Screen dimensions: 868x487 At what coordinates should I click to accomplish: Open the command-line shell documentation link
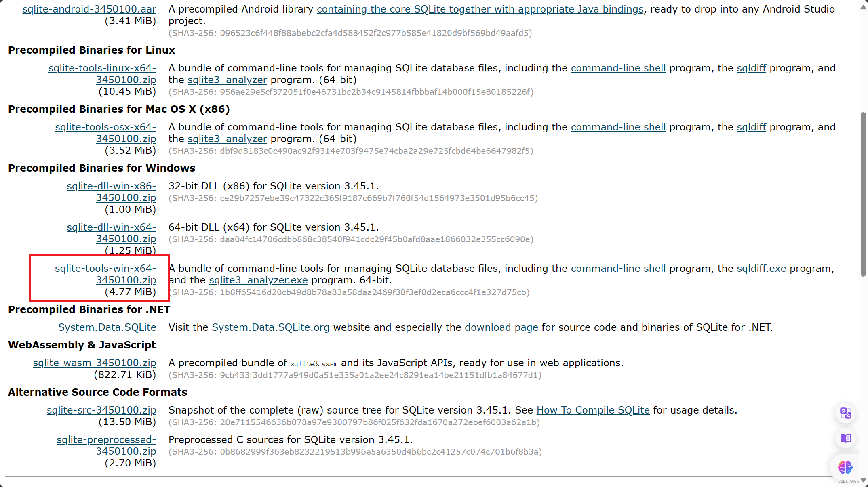[x=618, y=68]
